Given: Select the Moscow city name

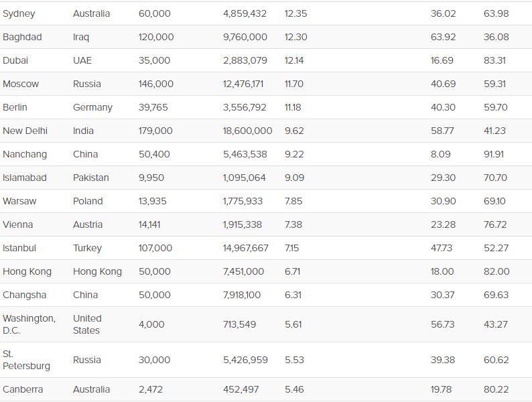Looking at the screenshot, I should tap(21, 84).
